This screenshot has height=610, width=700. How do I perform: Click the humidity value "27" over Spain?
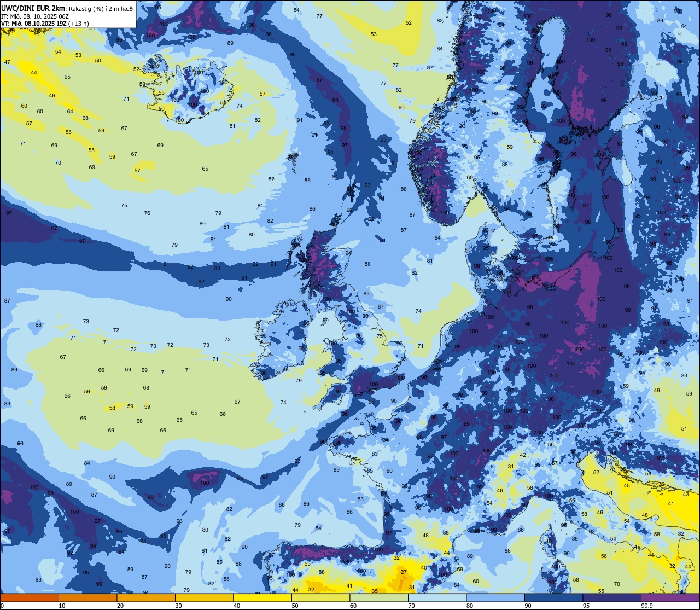pyautogui.click(x=404, y=572)
